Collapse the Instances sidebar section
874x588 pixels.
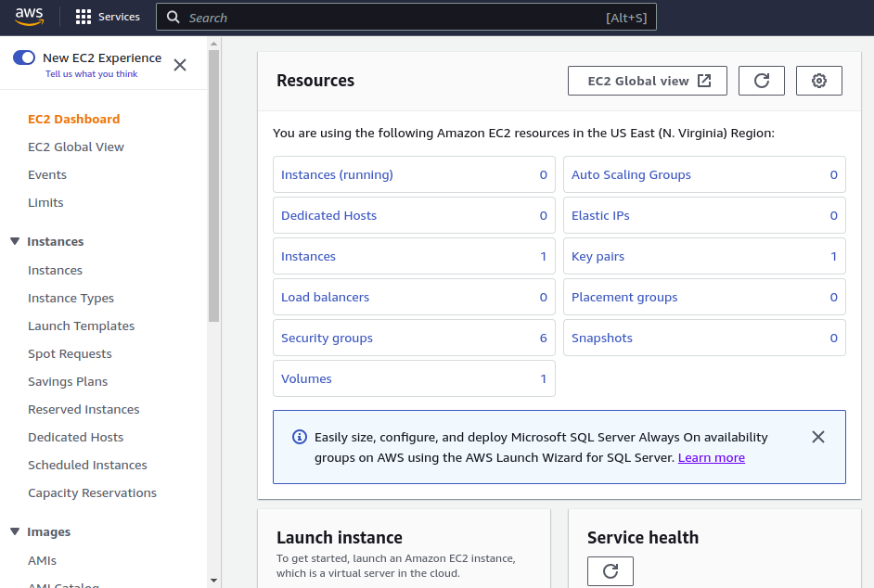[x=15, y=241]
